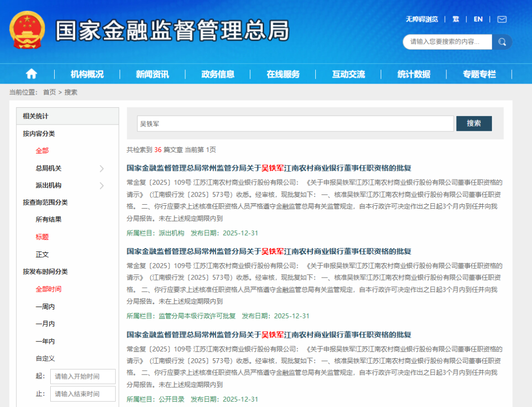Open result title above 监管分局本级行政许可批复
The image size is (532, 407).
269,251
